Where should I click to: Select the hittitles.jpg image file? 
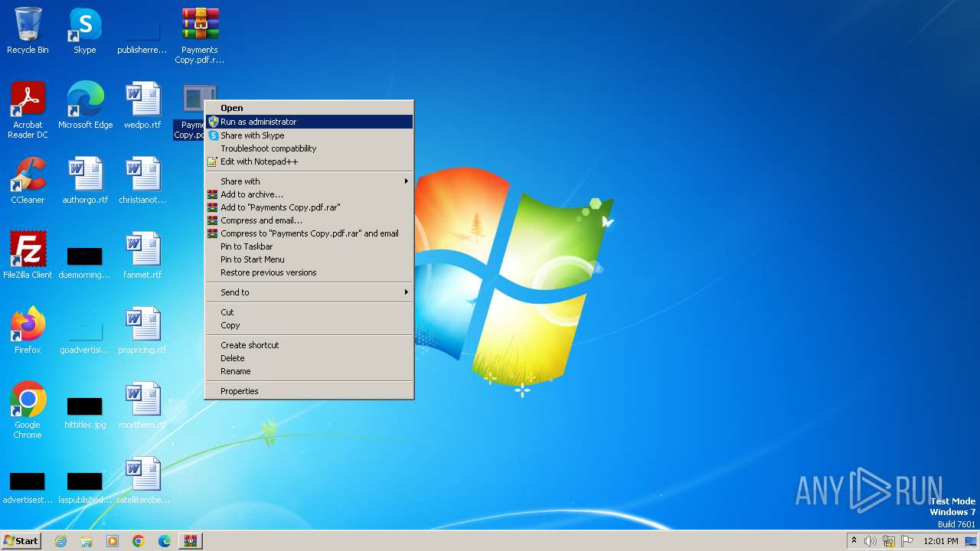(x=85, y=412)
